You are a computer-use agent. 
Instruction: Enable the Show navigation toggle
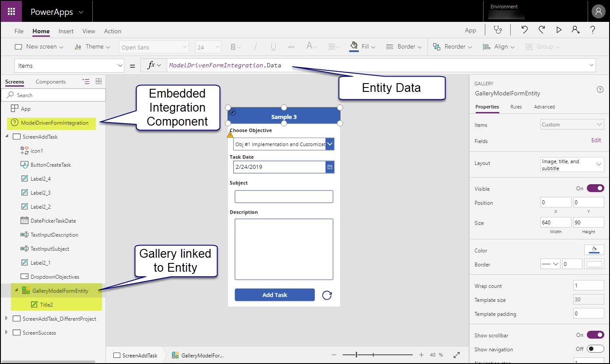[595, 349]
